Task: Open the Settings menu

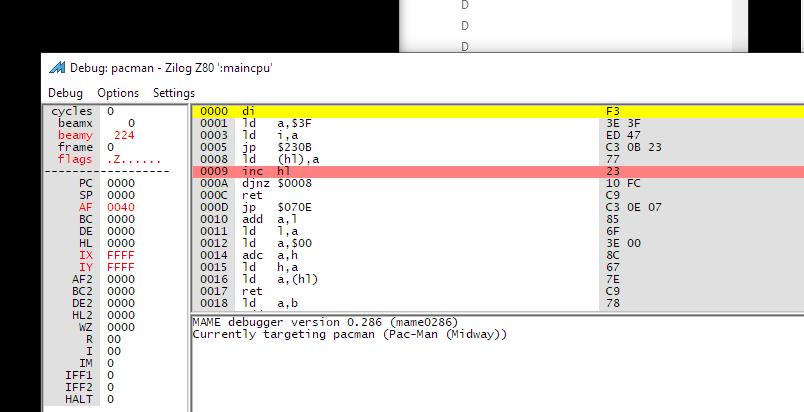Action: pyautogui.click(x=174, y=93)
